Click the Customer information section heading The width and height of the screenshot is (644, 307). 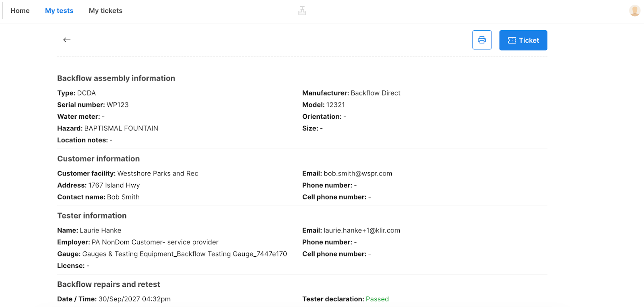(98, 159)
